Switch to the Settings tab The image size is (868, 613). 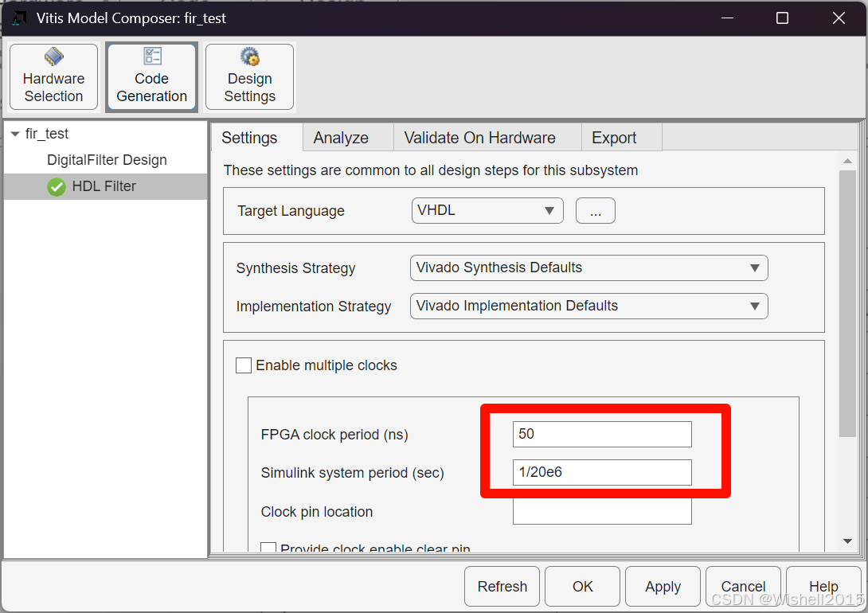[x=257, y=137]
